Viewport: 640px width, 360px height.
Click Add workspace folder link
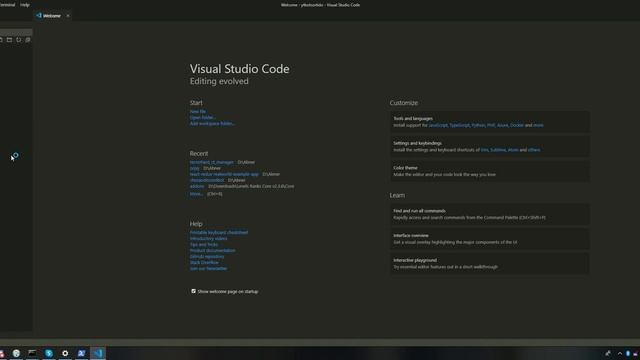[x=212, y=123]
